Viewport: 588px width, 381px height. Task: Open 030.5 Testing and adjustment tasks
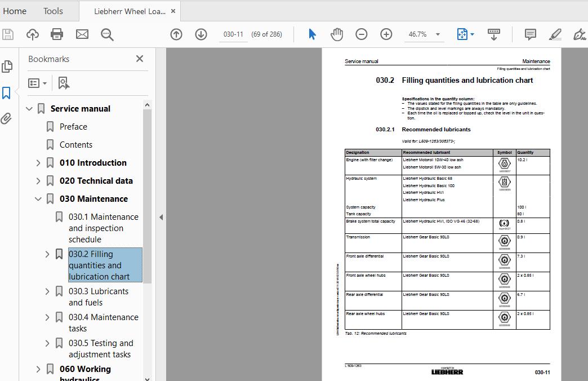coord(101,349)
